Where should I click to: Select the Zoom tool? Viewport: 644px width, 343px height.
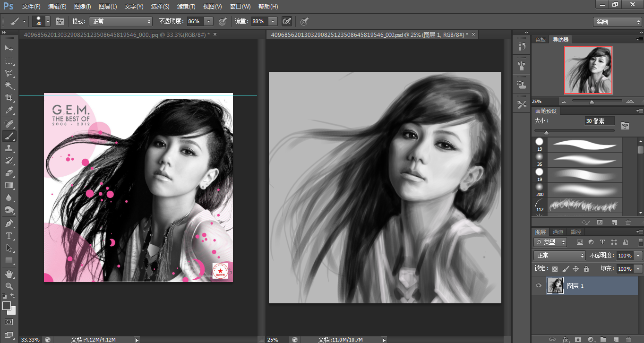9,286
